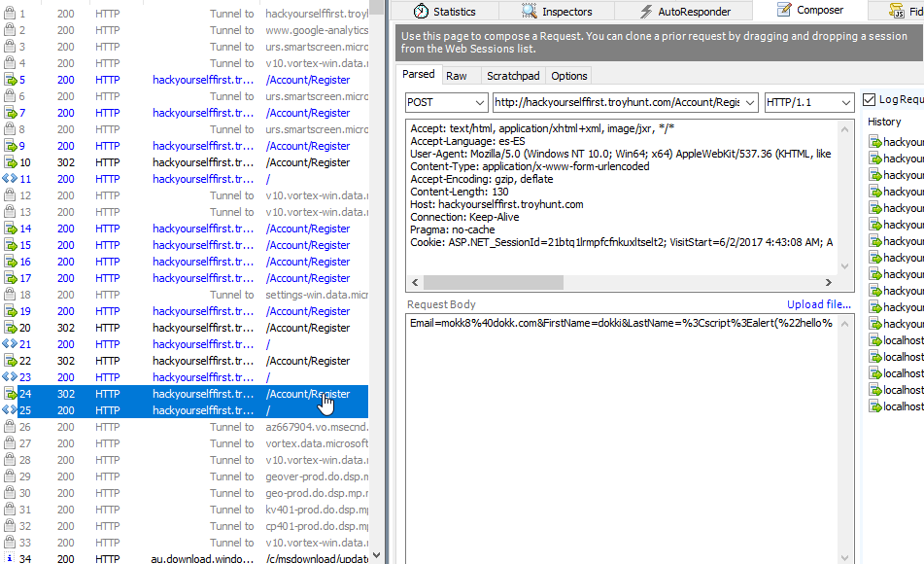Open the AutoResponder tab
Image resolution: width=924 pixels, height=564 pixels.
pyautogui.click(x=684, y=12)
